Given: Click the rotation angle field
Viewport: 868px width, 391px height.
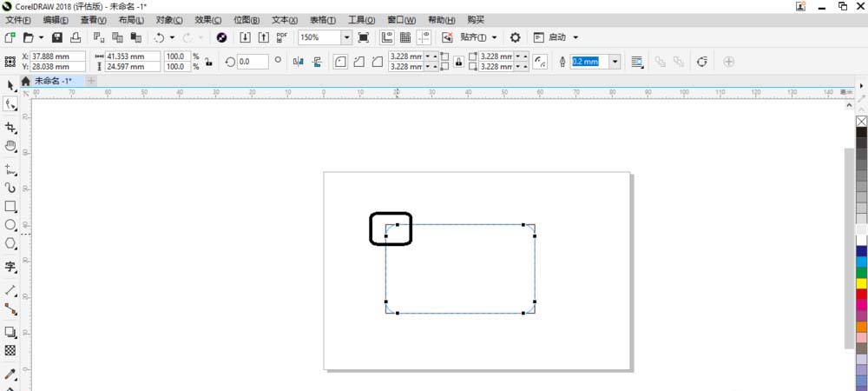Looking at the screenshot, I should click(253, 62).
